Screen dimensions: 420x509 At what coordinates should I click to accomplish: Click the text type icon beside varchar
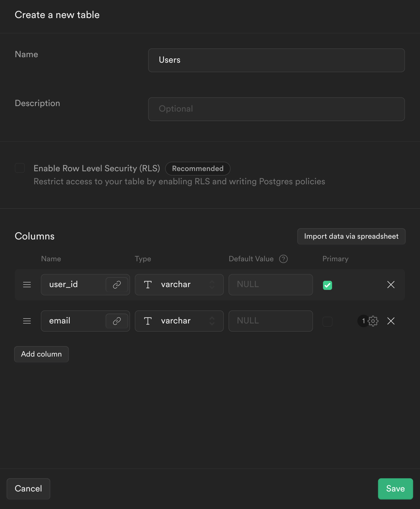point(148,285)
